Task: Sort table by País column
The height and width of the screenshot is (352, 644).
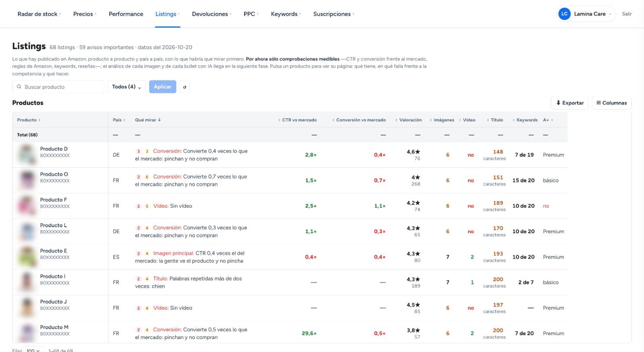Action: click(x=119, y=120)
